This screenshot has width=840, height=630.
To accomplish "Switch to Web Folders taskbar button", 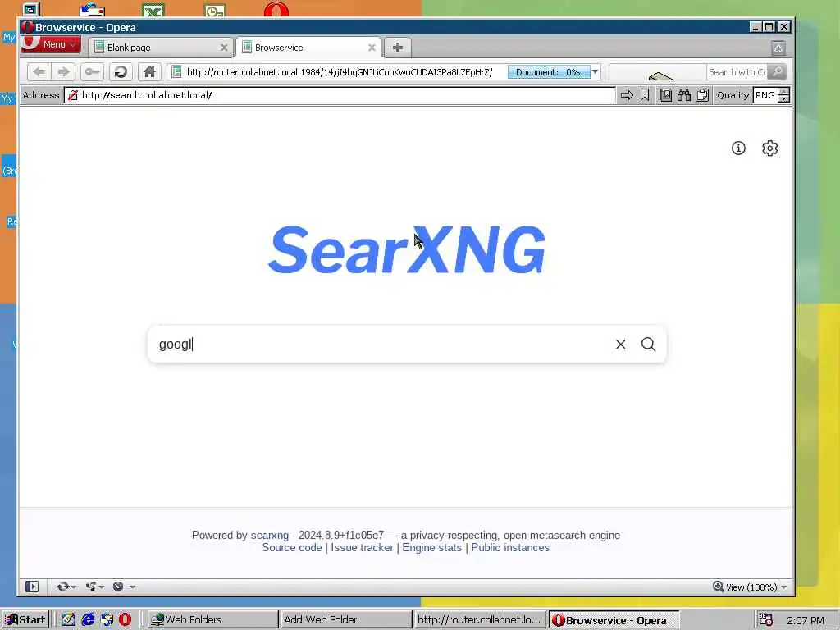I will pos(212,620).
